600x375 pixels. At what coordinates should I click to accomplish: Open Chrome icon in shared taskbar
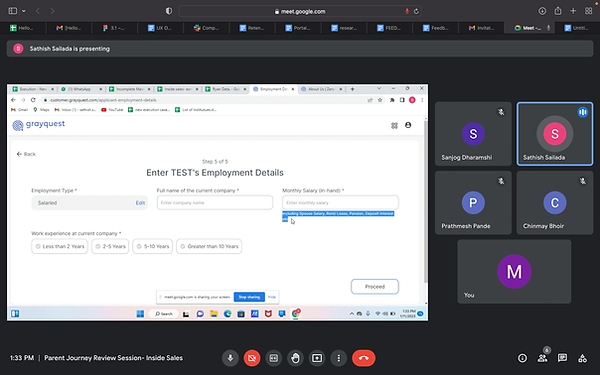(295, 313)
